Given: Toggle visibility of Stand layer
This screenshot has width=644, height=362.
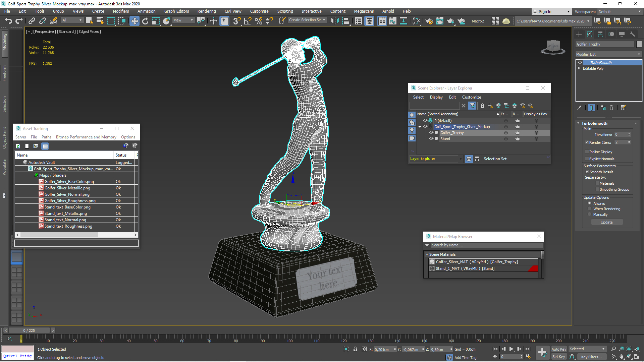Looking at the screenshot, I should tap(431, 138).
